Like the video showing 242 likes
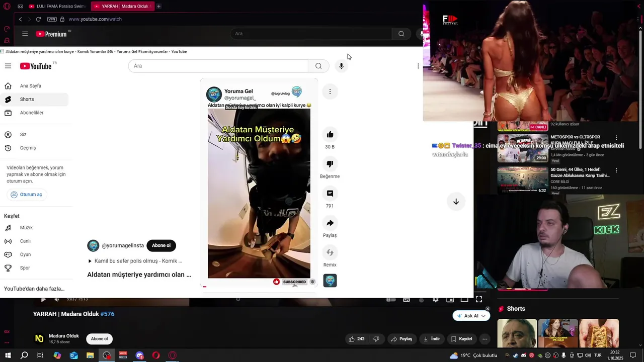The height and width of the screenshot is (362, 644). (356, 339)
